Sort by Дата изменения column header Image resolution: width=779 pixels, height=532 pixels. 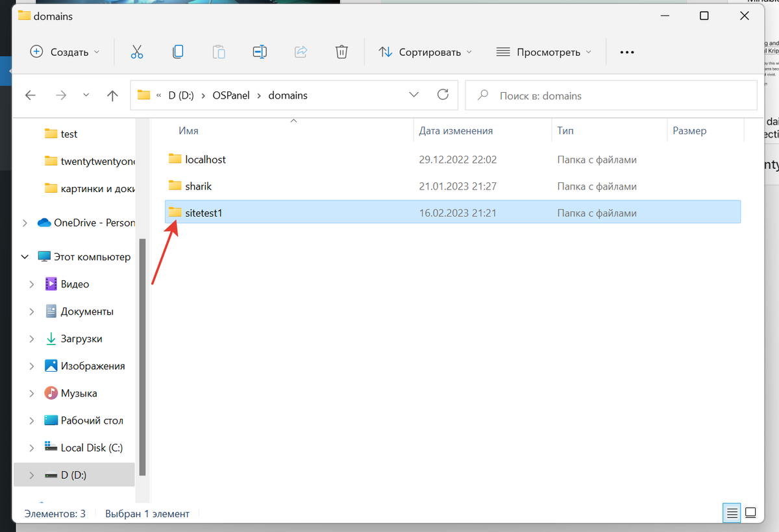click(456, 130)
